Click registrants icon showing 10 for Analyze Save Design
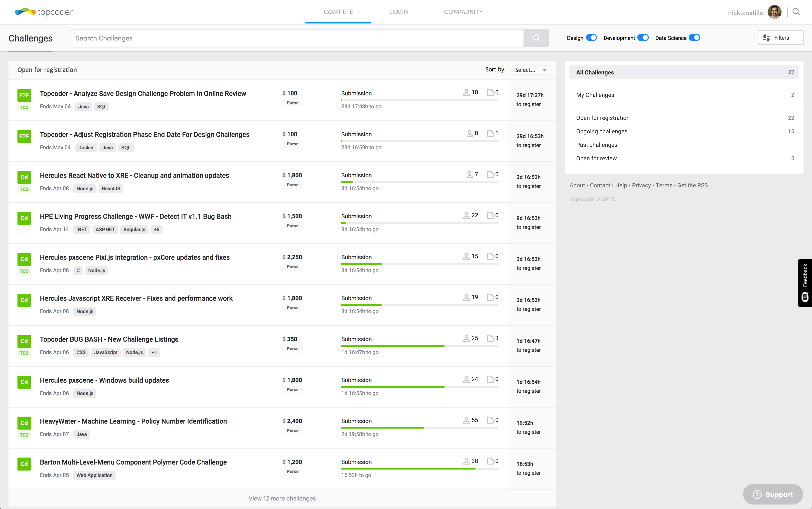 [x=466, y=92]
